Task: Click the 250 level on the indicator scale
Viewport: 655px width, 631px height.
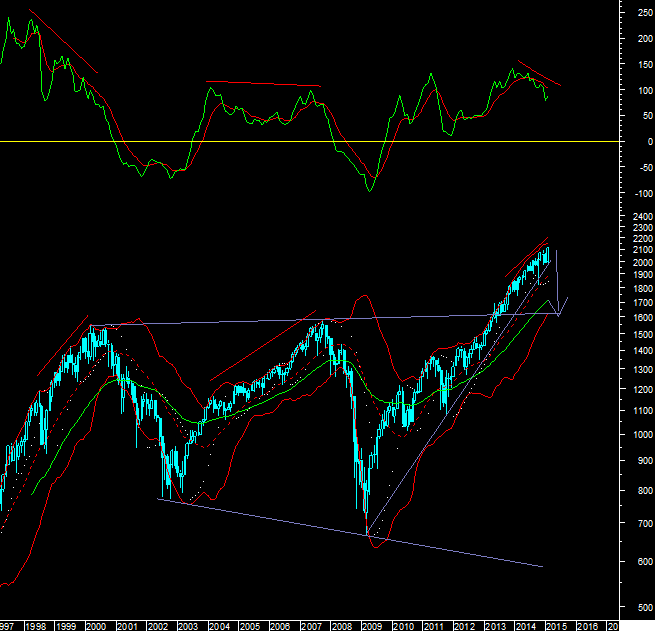Action: pos(645,13)
